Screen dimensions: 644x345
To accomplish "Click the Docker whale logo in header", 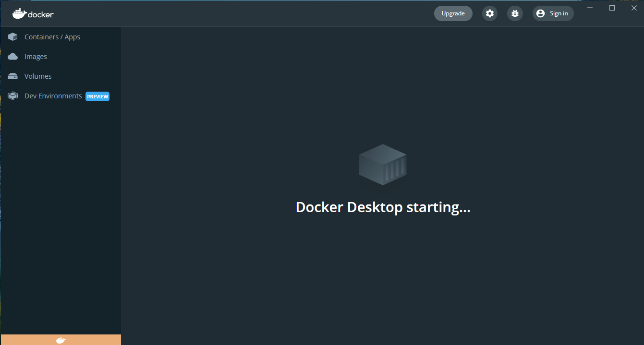I will tap(33, 13).
